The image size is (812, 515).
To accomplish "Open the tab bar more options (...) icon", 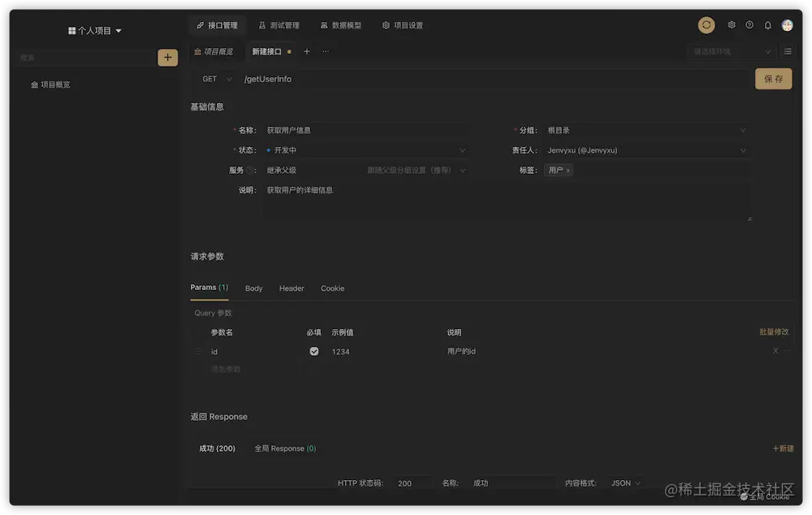I will (x=326, y=51).
